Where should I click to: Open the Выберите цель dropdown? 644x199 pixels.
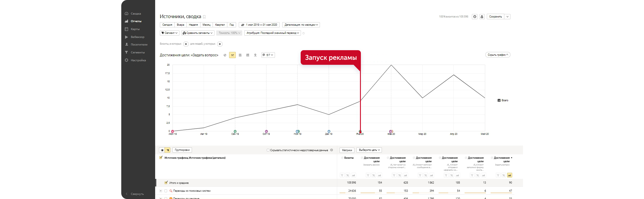pos(369,150)
